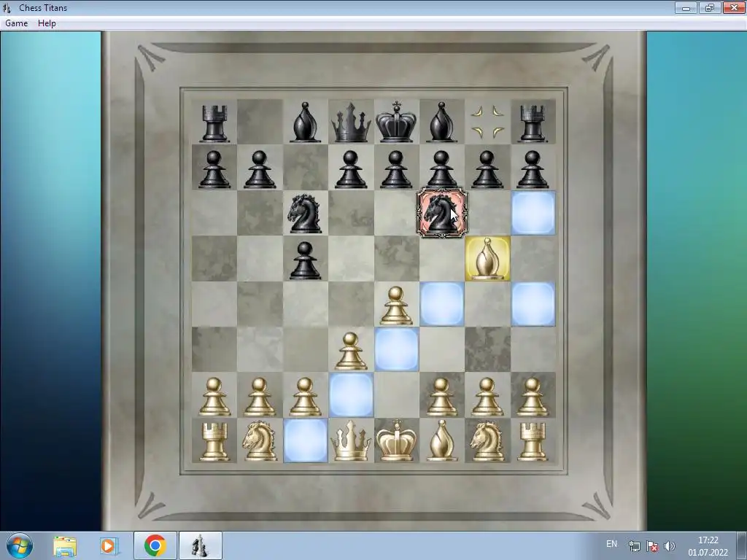This screenshot has width=747, height=560.
Task: Move the bishop to highlighted square d2
Action: (x=351, y=394)
